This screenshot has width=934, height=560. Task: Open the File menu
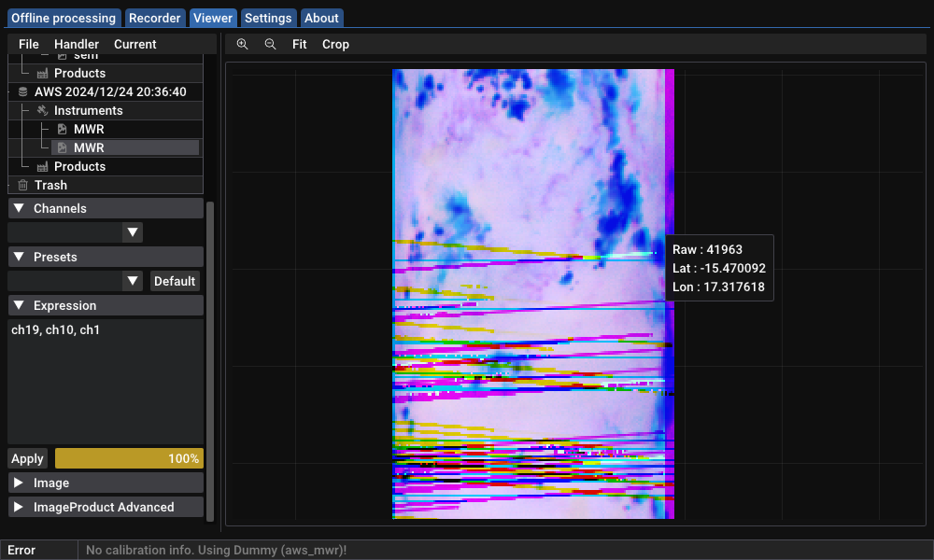29,44
